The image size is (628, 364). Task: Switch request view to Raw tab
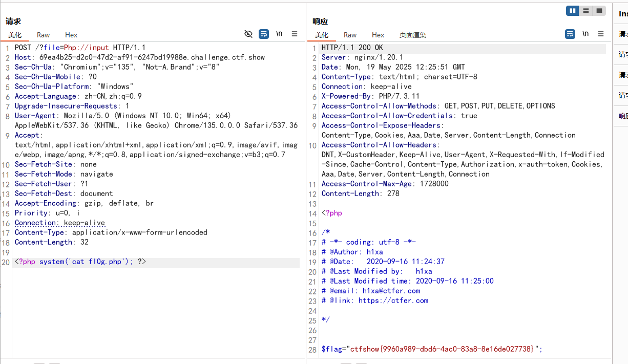[x=43, y=35]
